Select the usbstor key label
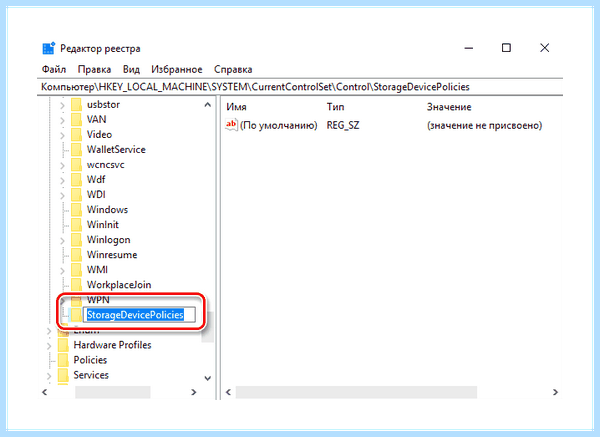The width and height of the screenshot is (600, 437). point(103,104)
